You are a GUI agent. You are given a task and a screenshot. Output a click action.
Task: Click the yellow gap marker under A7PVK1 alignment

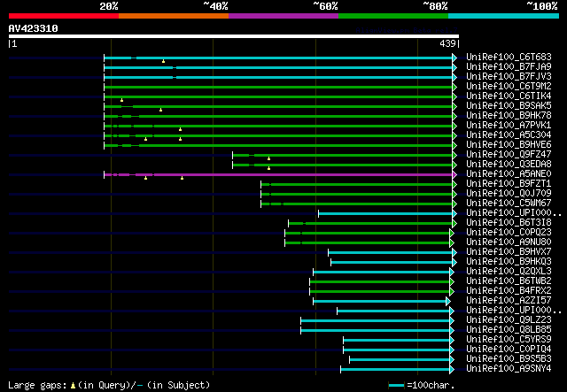point(180,129)
